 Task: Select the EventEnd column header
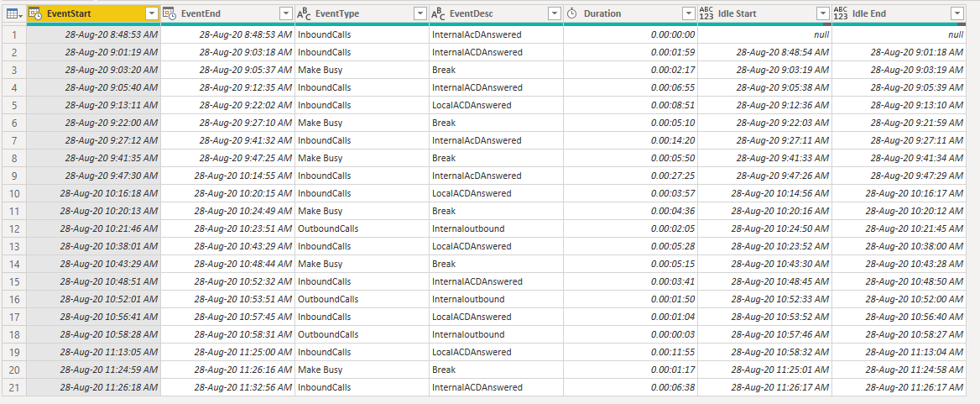pos(227,13)
